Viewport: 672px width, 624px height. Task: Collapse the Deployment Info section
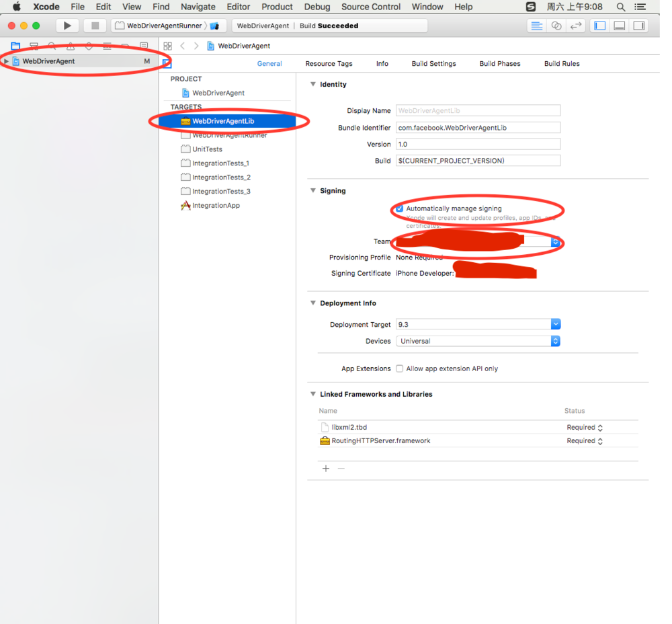click(313, 303)
